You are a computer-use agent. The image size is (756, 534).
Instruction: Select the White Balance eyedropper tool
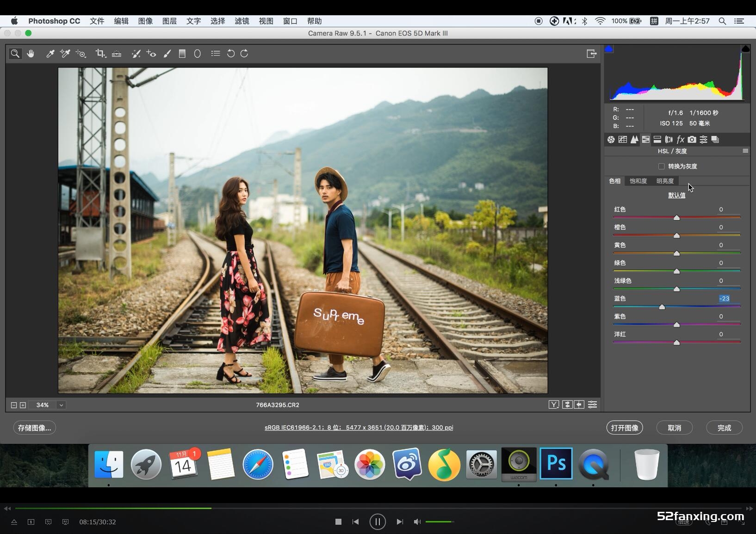tap(50, 54)
